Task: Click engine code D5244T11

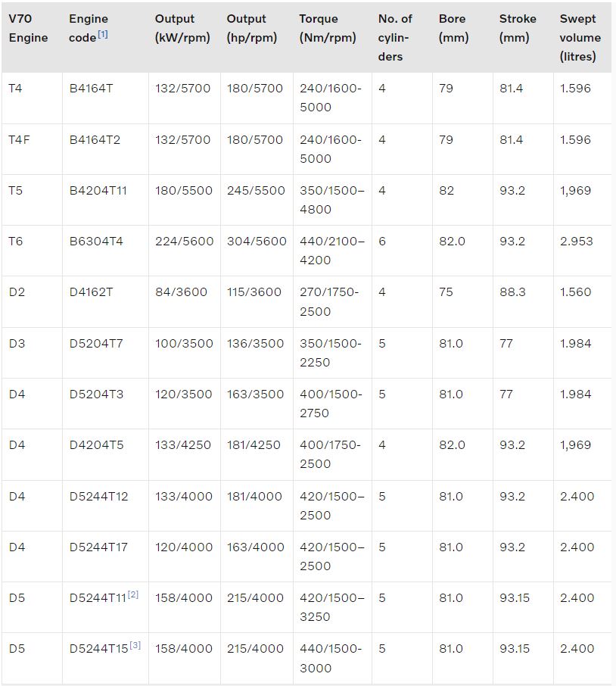Action: 98,598
